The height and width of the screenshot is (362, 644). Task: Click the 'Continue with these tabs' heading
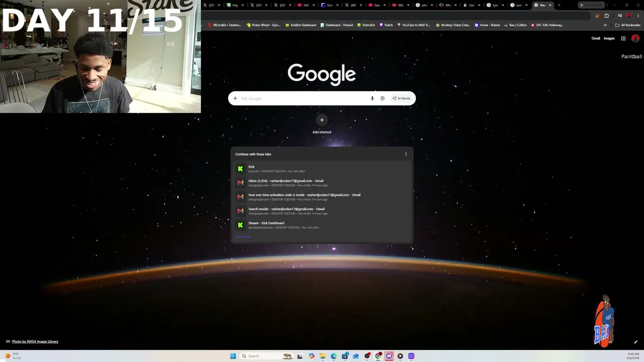[253, 154]
